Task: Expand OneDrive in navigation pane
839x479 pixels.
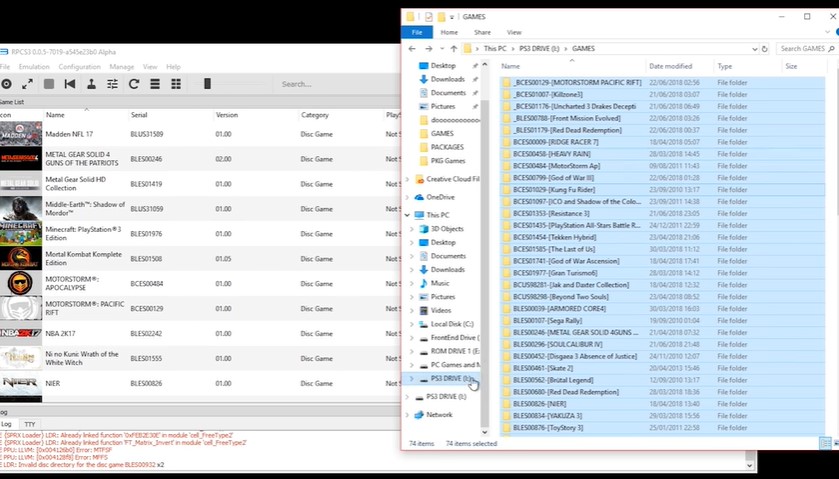Action: click(x=408, y=197)
